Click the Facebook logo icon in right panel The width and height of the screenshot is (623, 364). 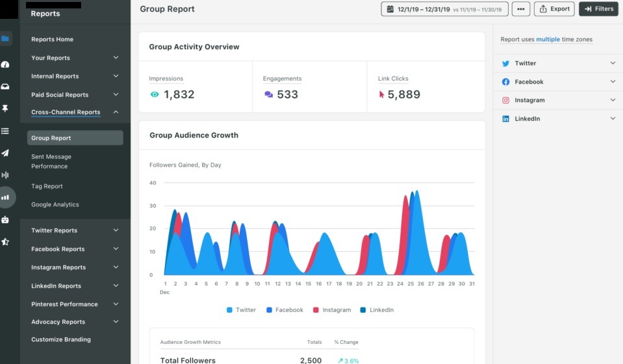click(x=505, y=82)
